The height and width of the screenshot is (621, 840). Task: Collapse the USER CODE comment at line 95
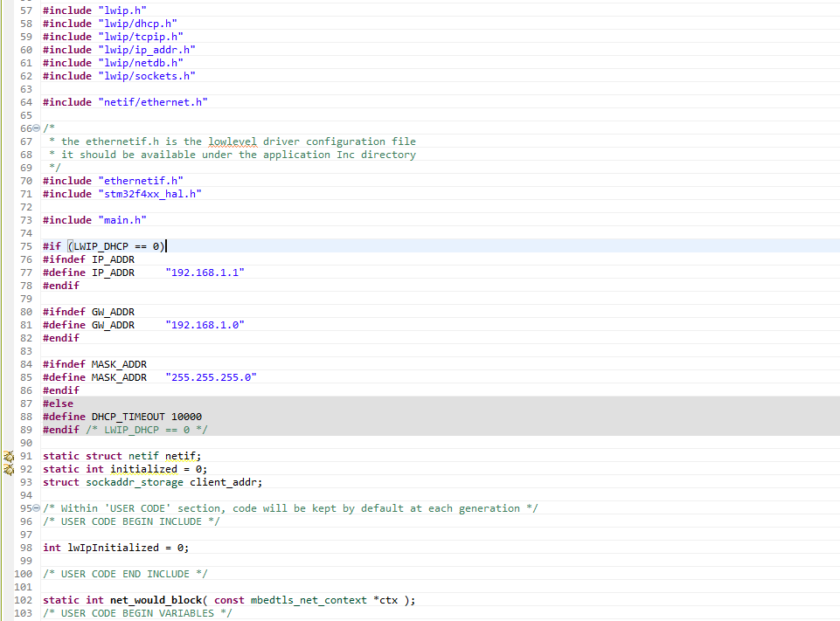33,507
